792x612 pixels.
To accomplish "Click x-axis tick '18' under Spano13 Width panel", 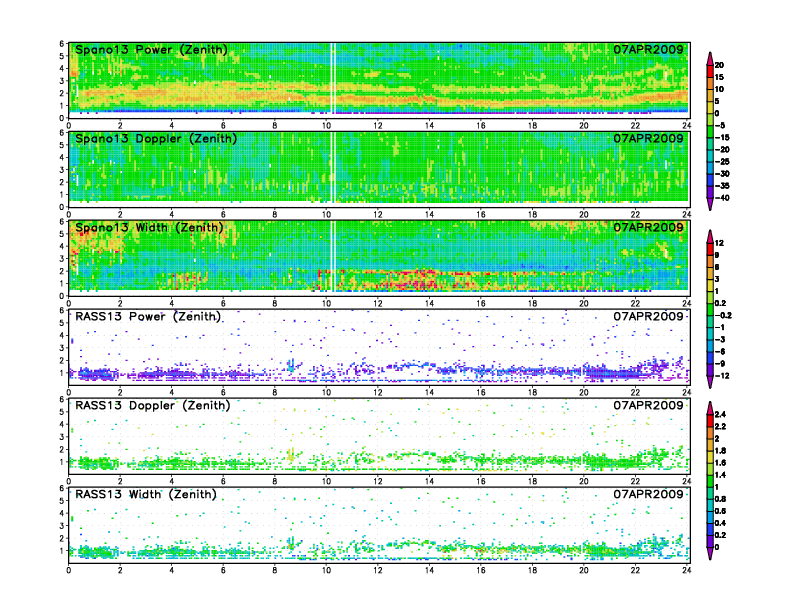I will click(x=532, y=303).
